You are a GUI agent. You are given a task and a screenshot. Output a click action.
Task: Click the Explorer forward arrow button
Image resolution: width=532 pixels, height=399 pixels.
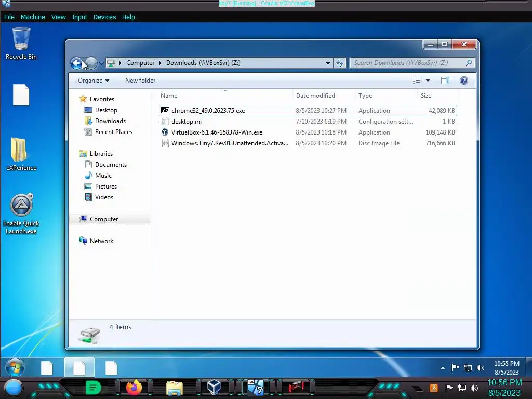pos(91,63)
